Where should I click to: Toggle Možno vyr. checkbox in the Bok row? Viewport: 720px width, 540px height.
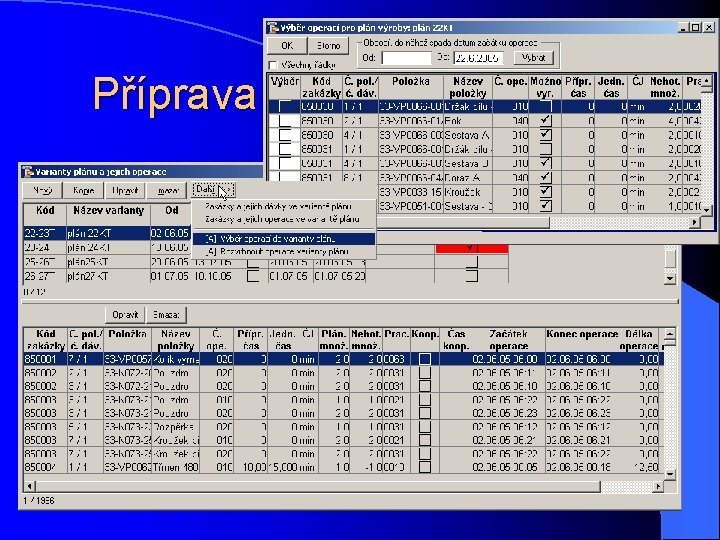pos(546,121)
